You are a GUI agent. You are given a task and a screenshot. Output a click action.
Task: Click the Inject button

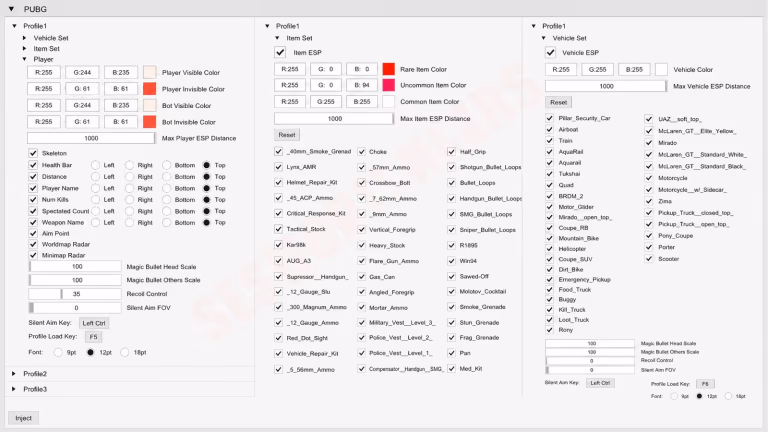[x=24, y=418]
